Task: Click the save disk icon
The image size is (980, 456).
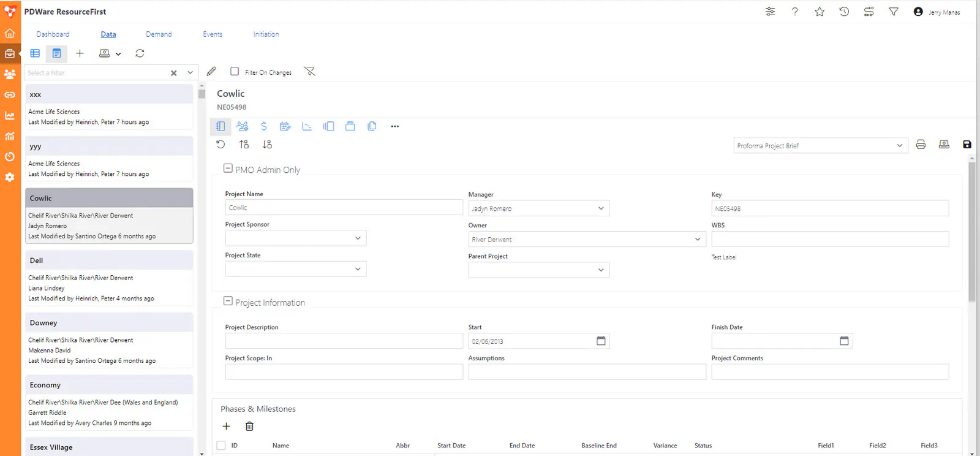Action: click(967, 145)
